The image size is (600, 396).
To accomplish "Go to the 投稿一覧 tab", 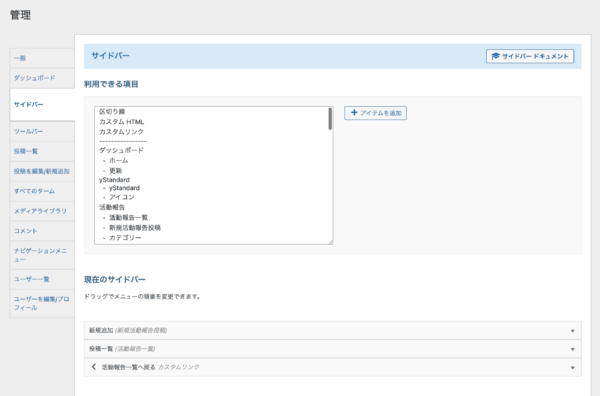I will pos(42,151).
